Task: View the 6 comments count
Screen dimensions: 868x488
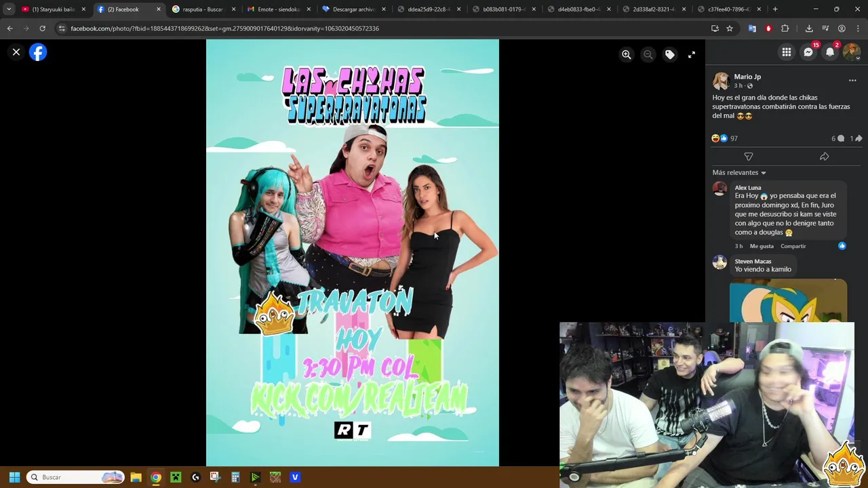Action: click(x=837, y=138)
